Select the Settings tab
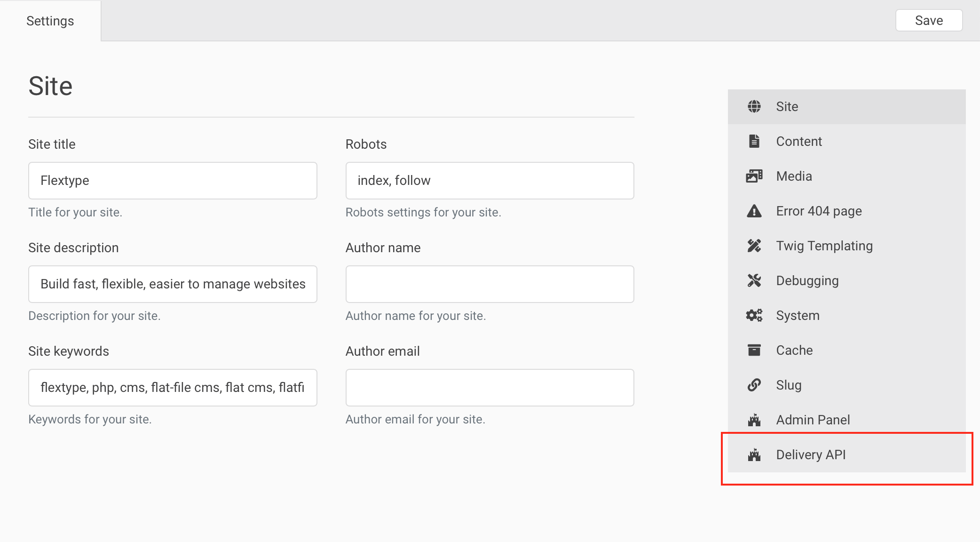 pyautogui.click(x=50, y=21)
